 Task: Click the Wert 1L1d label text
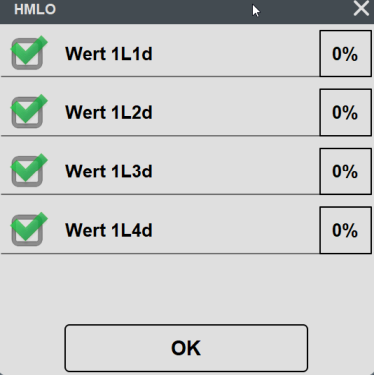(x=109, y=54)
